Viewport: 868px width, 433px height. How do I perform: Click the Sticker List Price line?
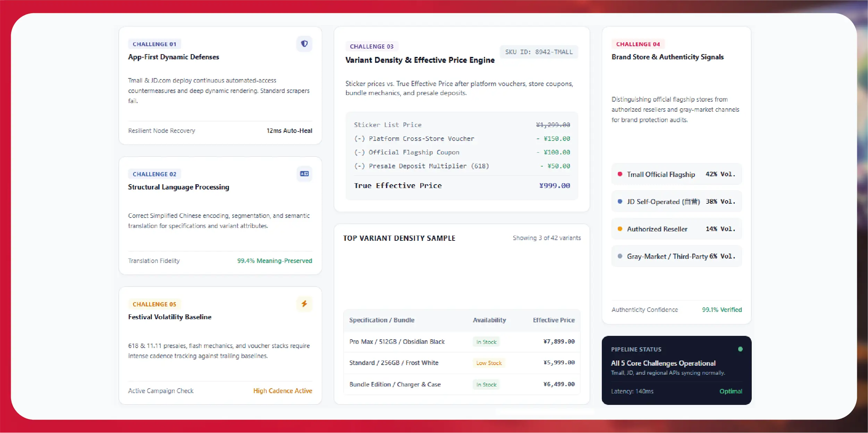[x=462, y=125]
